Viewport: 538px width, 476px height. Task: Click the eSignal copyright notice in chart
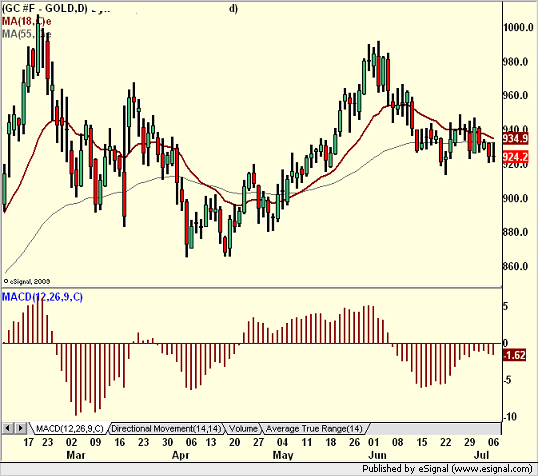(27, 281)
